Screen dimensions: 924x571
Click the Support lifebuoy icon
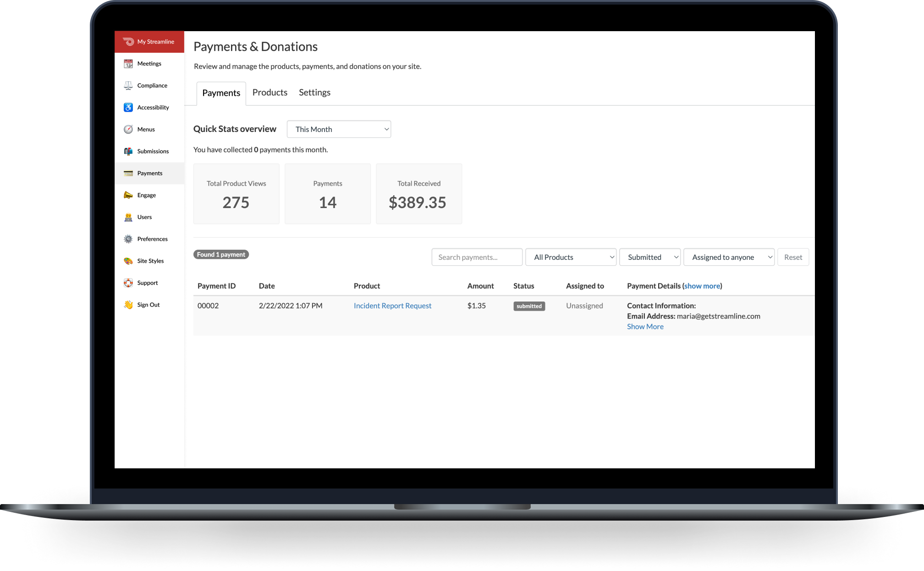[x=128, y=283]
